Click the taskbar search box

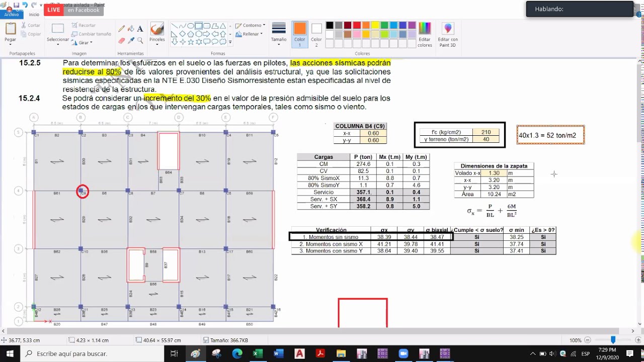click(x=92, y=353)
